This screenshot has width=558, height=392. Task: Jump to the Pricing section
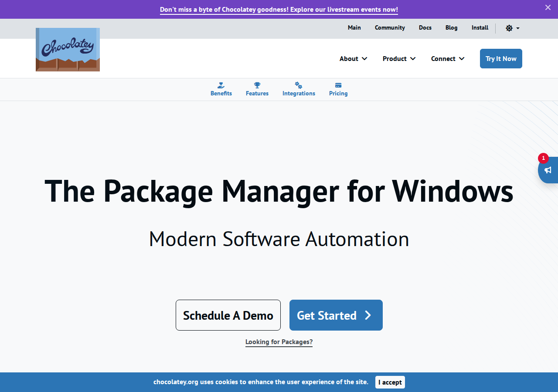pos(338,89)
